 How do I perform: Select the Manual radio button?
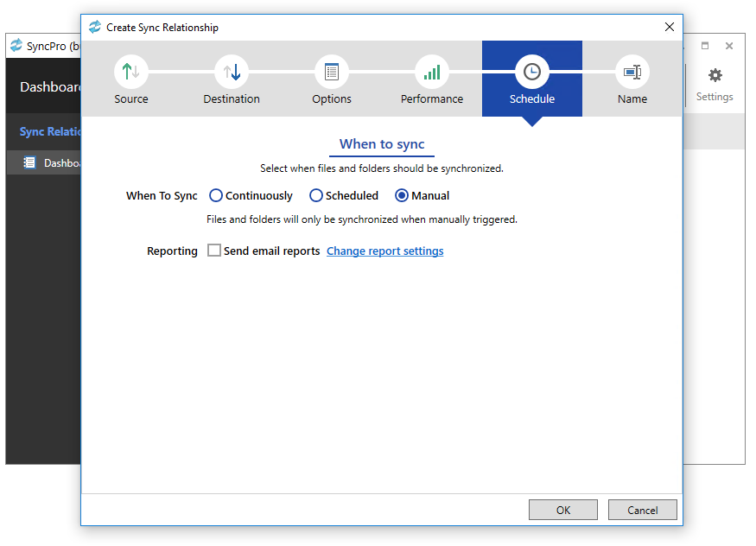pos(402,196)
